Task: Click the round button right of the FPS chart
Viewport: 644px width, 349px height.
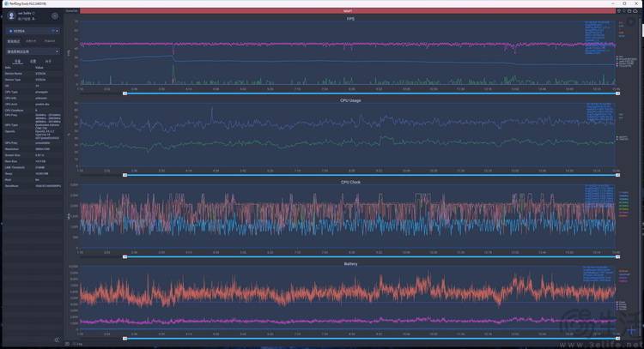Action: [631, 22]
